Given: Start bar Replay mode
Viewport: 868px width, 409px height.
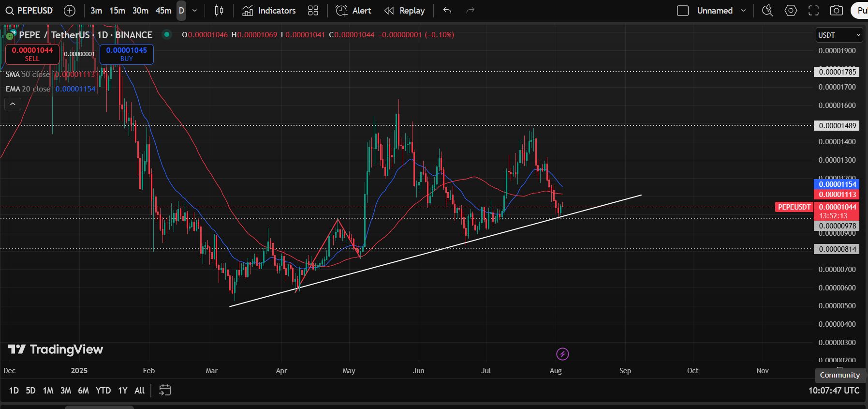Looking at the screenshot, I should point(404,11).
